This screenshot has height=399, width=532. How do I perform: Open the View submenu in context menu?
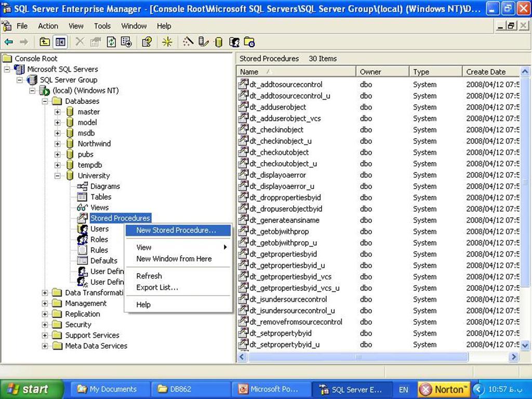pos(178,247)
